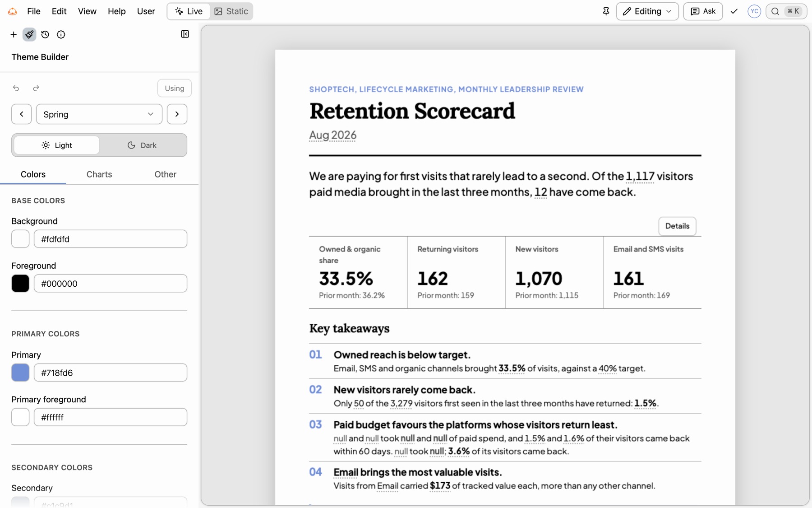Go to next theme arrow
812x508 pixels.
(177, 114)
